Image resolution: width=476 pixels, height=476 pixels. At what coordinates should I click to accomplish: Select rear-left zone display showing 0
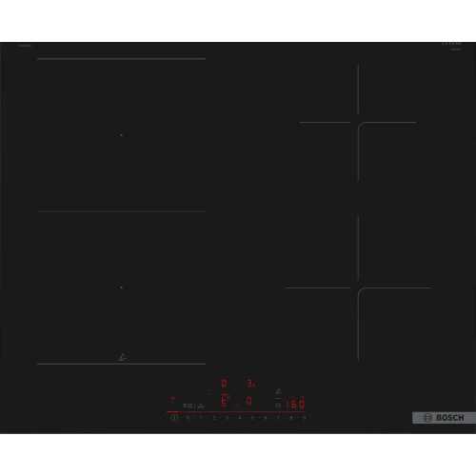click(224, 384)
